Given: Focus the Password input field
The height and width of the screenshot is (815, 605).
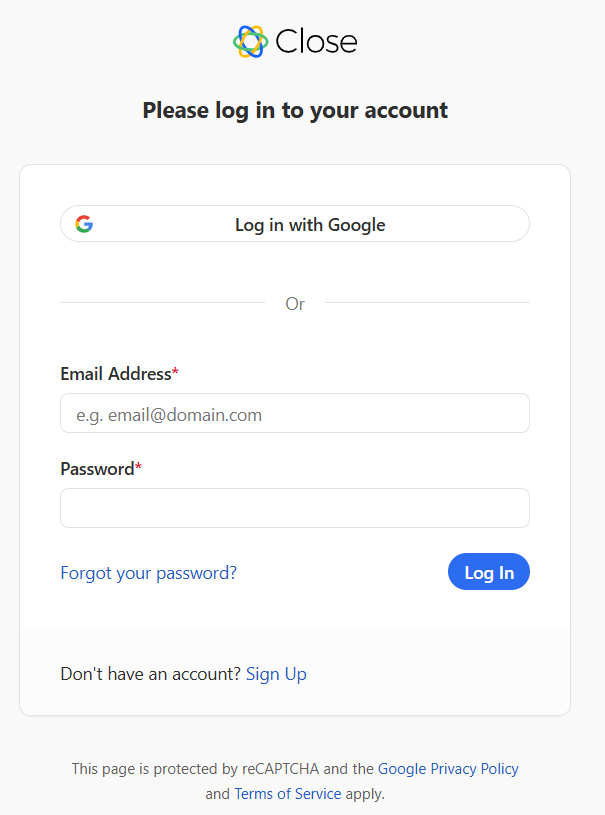Looking at the screenshot, I should 295,508.
